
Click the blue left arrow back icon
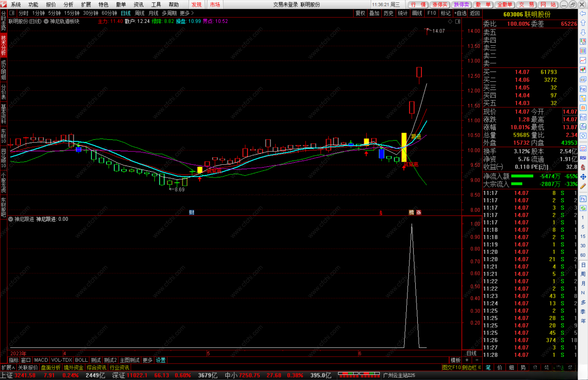[x=583, y=14]
